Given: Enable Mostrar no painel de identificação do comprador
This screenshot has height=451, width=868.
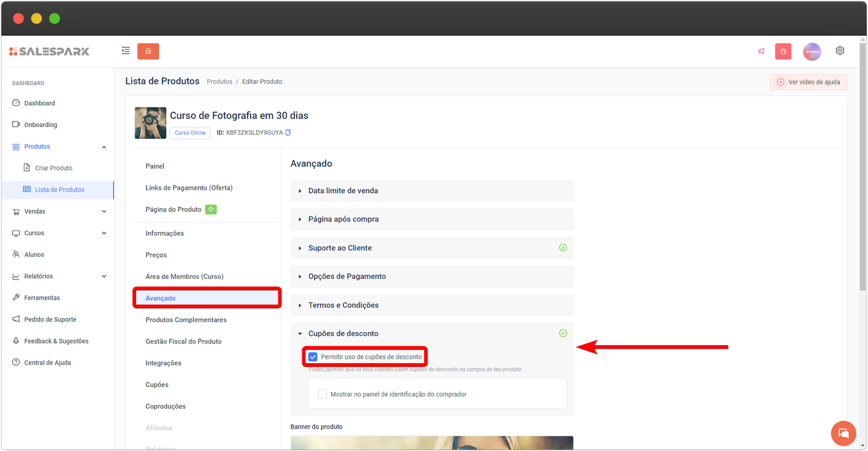Looking at the screenshot, I should (322, 395).
